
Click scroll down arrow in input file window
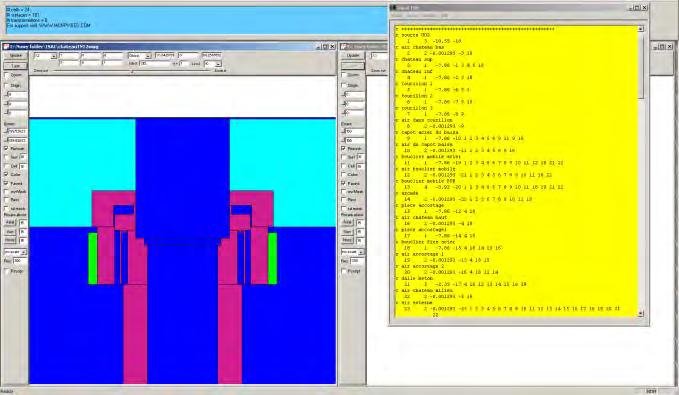(x=641, y=313)
